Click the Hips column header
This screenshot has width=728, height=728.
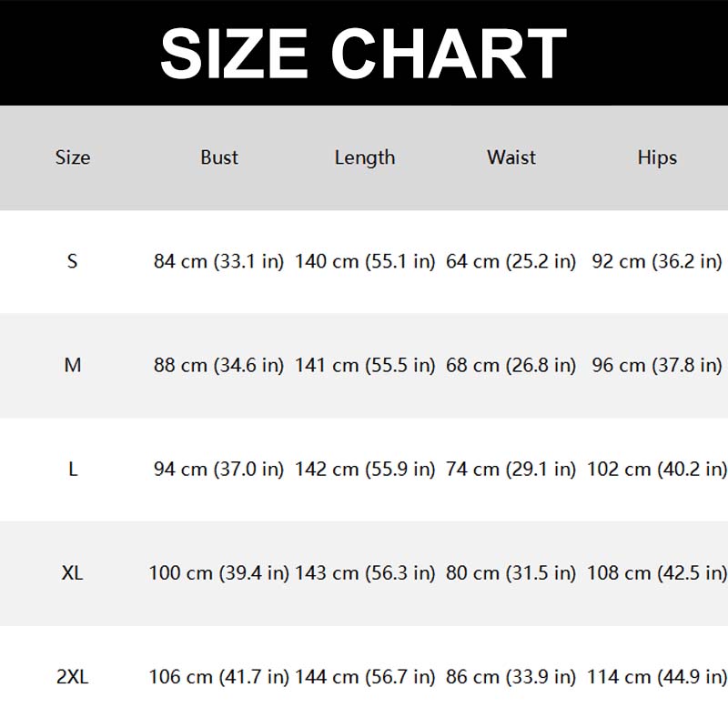(x=657, y=157)
